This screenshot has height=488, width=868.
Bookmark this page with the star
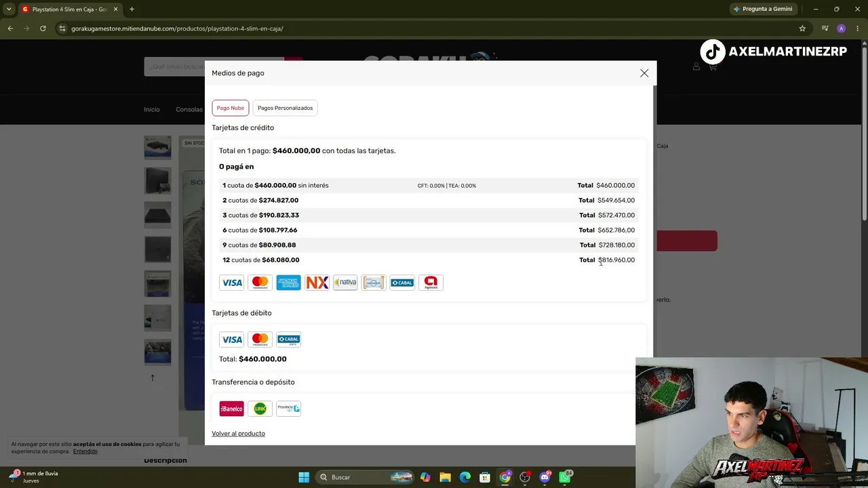point(802,28)
